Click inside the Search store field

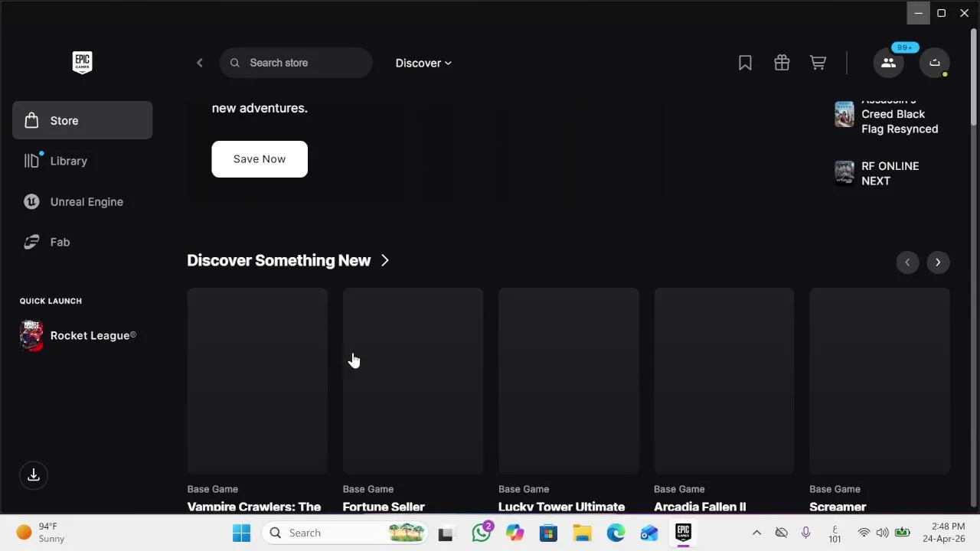click(296, 63)
